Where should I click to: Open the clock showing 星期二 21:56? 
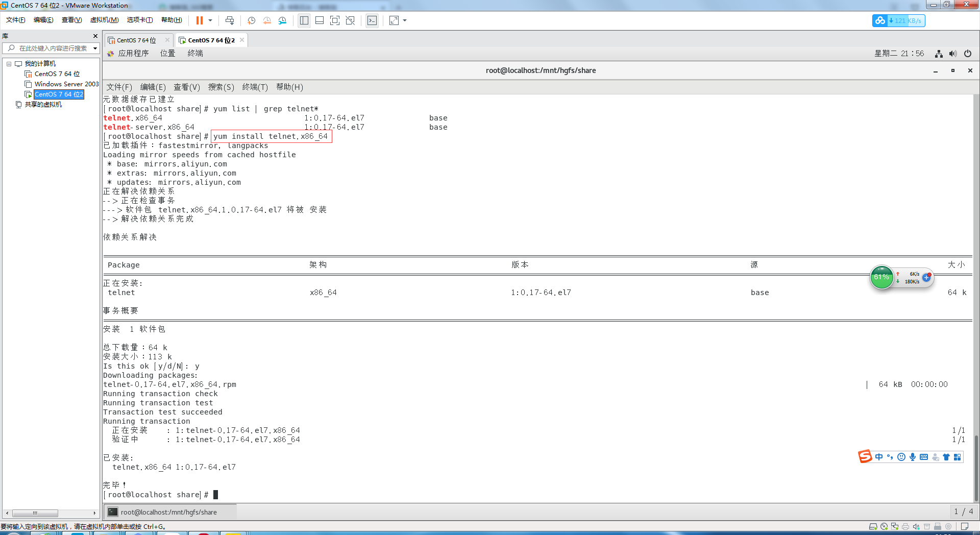tap(899, 54)
